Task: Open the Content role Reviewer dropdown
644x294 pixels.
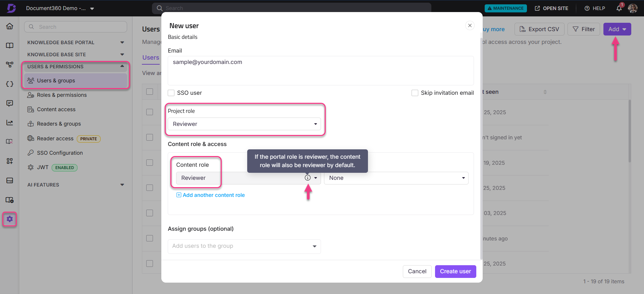Action: [x=248, y=178]
